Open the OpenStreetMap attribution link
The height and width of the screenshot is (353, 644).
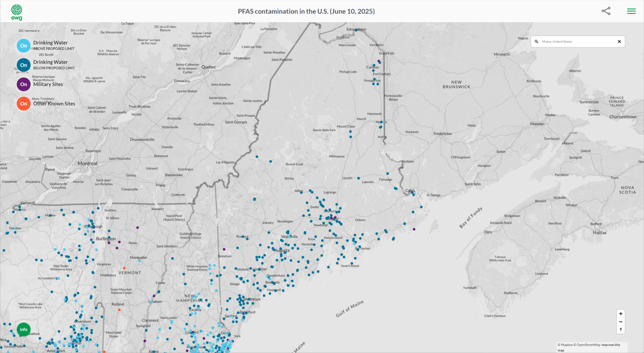588,344
